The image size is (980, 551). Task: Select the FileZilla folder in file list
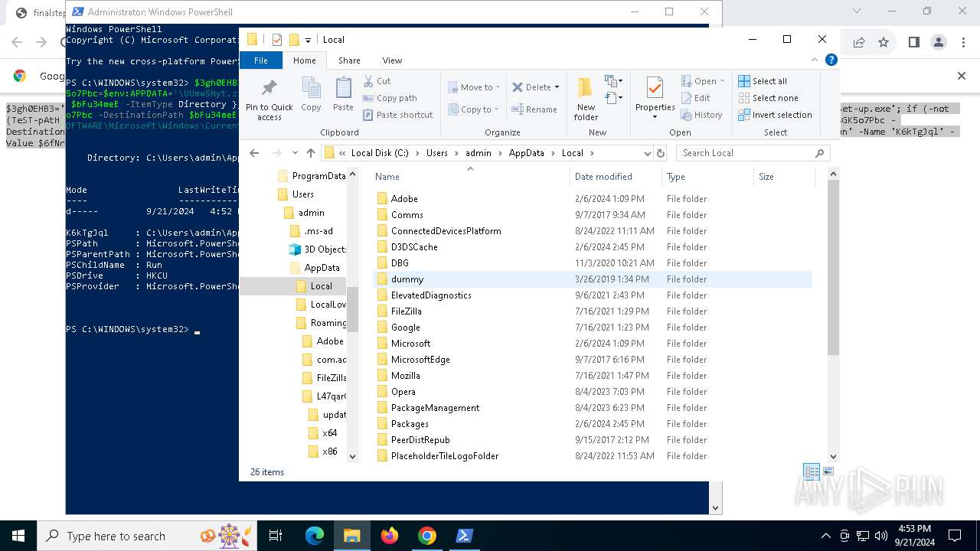coord(406,311)
